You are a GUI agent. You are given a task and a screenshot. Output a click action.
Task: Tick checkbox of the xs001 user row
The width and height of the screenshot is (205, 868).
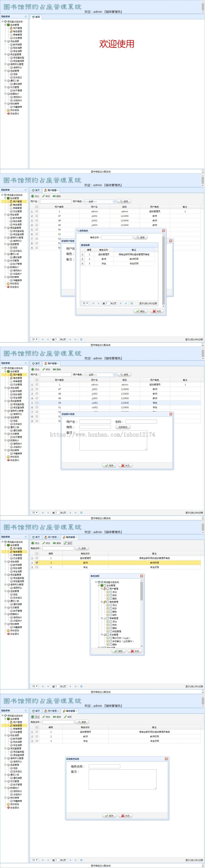[x=37, y=403]
